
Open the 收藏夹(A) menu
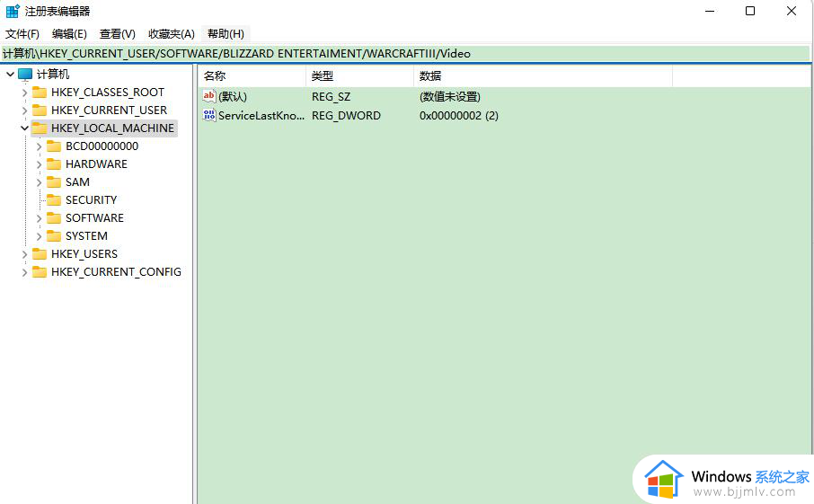[171, 34]
